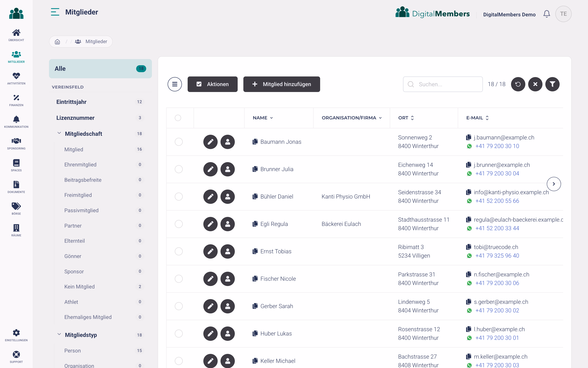The image size is (588, 368).
Task: Select the Egli Regula row checkbox
Action: (x=179, y=224)
